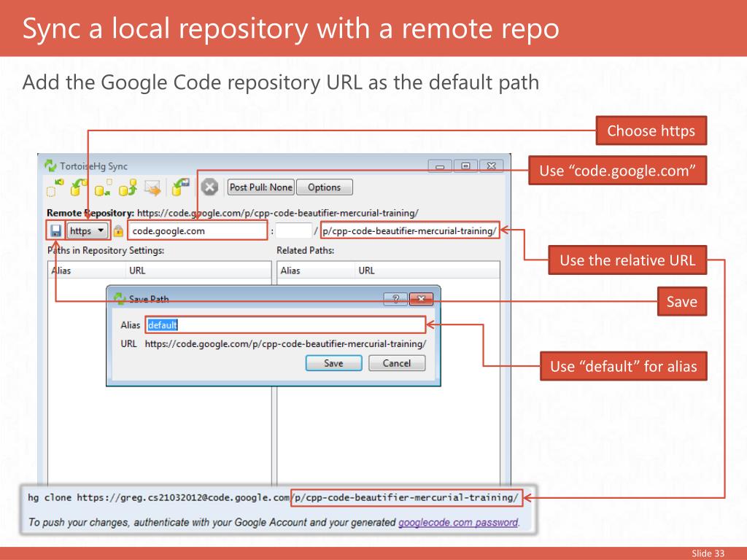Check incoming changesets with first Sync toolbar icon
The width and height of the screenshot is (747, 560).
[x=55, y=187]
